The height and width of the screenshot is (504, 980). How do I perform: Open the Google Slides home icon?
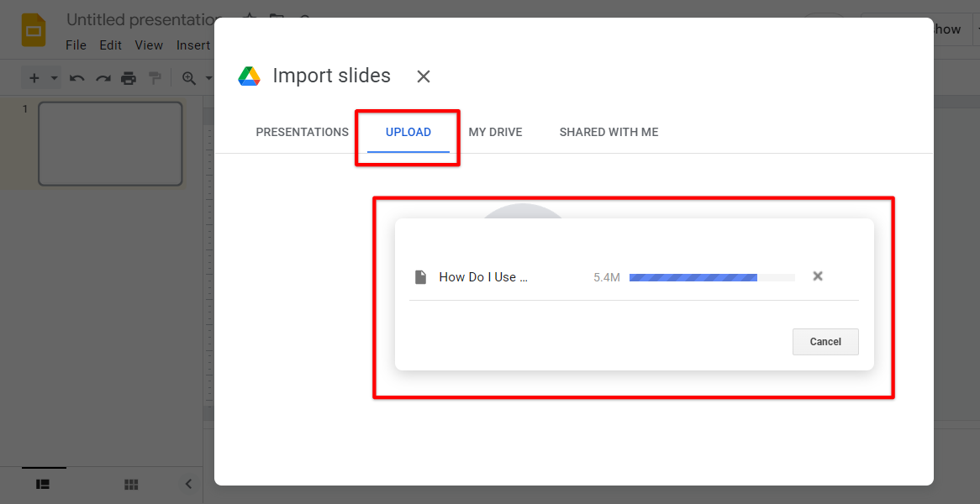pyautogui.click(x=34, y=29)
